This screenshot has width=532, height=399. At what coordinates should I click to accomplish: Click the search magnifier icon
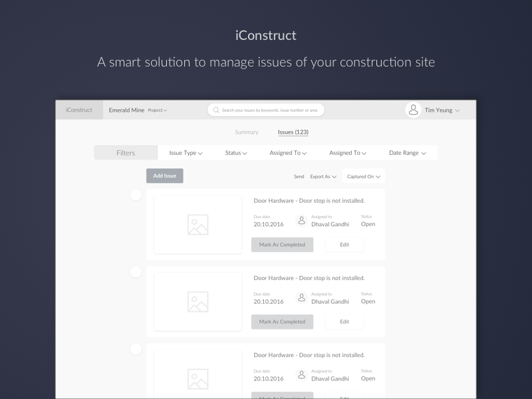click(x=215, y=110)
